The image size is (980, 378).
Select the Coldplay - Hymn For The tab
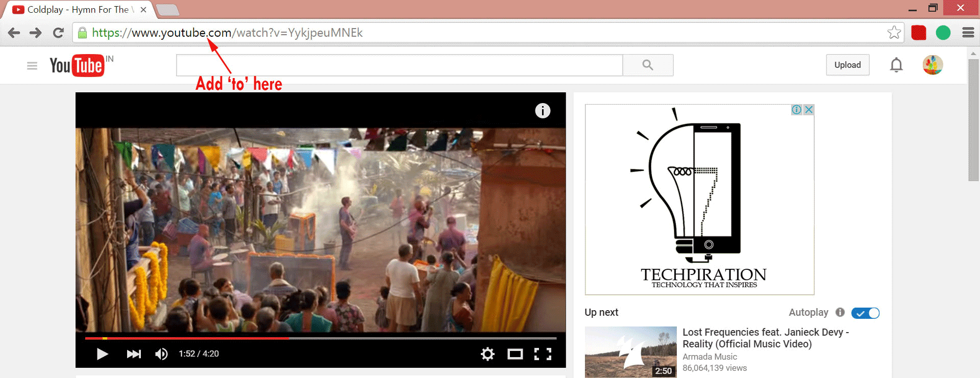80,10
